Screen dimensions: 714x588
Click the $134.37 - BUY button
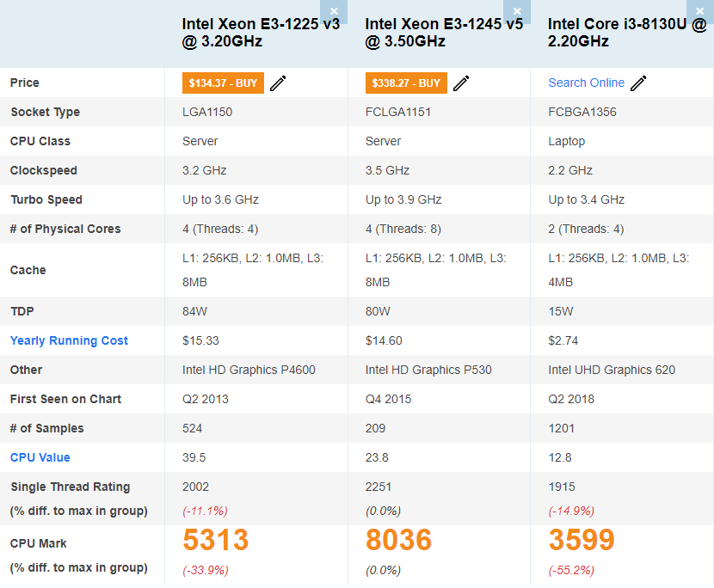point(223,83)
